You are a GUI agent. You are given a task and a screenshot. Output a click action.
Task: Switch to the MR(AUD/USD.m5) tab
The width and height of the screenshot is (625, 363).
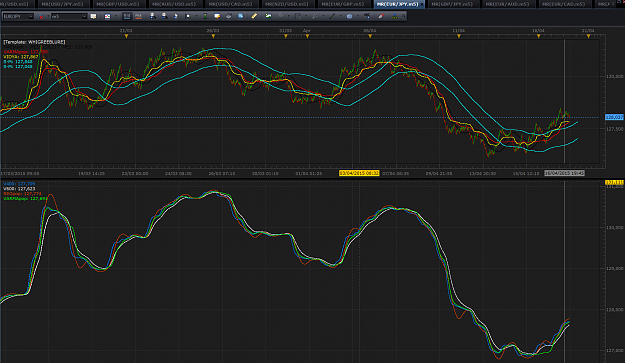(174, 4)
